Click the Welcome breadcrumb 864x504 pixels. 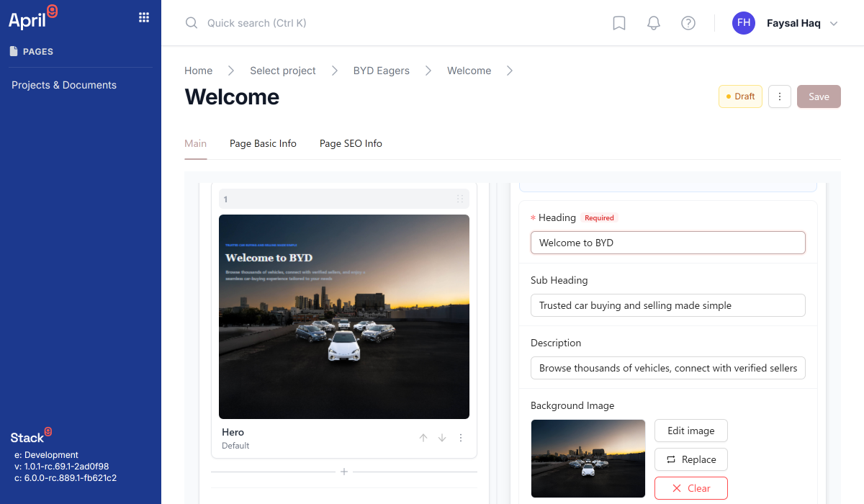(x=469, y=71)
